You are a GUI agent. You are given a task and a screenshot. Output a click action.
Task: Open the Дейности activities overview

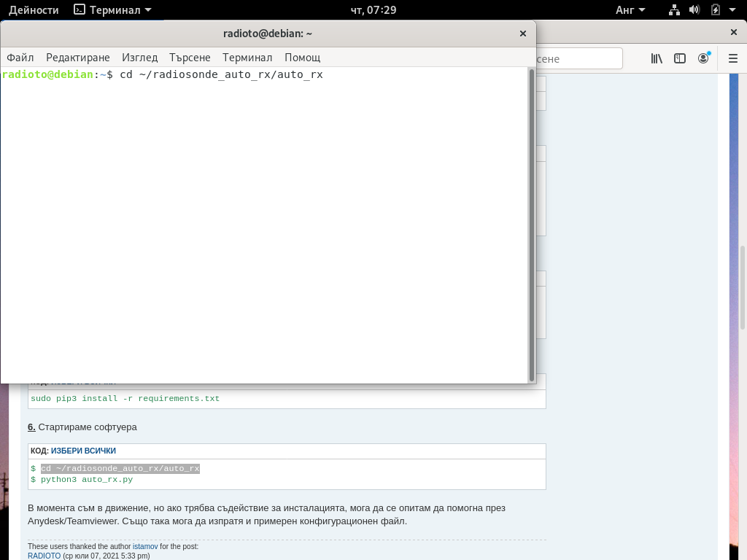click(x=34, y=10)
